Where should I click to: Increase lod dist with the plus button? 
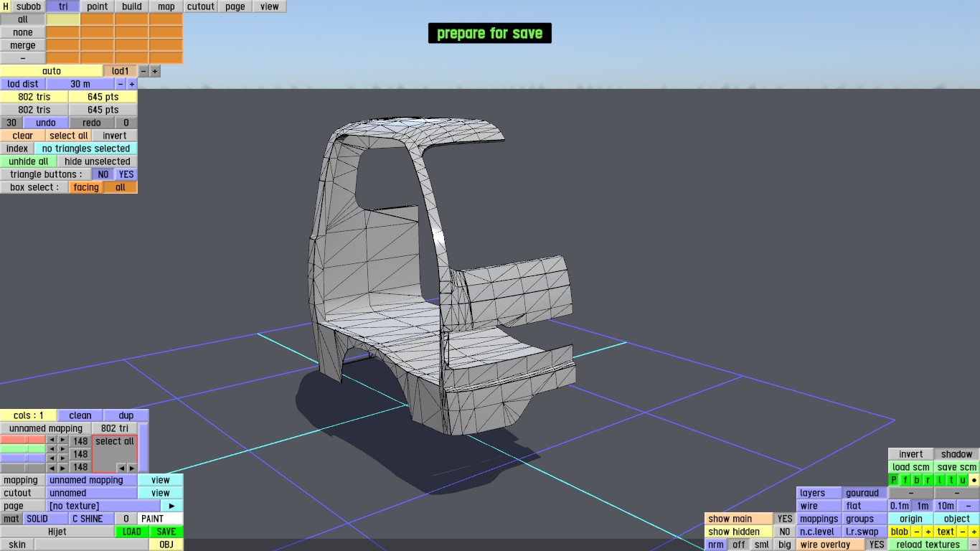(x=132, y=84)
